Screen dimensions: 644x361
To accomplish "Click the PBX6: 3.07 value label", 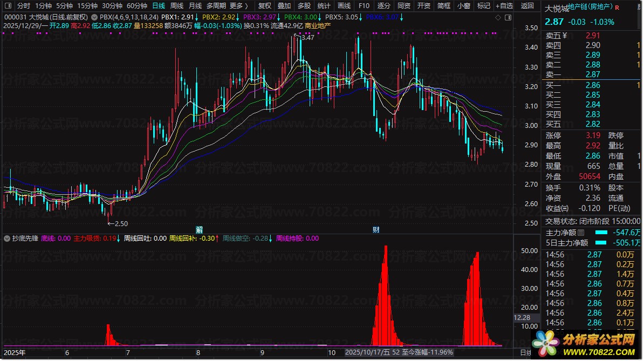I will pos(382,17).
